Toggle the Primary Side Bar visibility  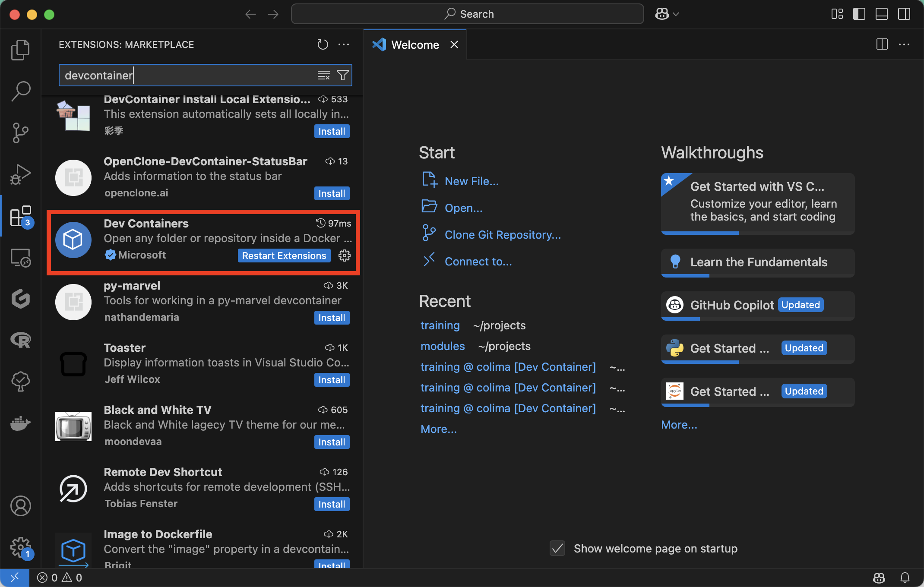[x=859, y=14]
